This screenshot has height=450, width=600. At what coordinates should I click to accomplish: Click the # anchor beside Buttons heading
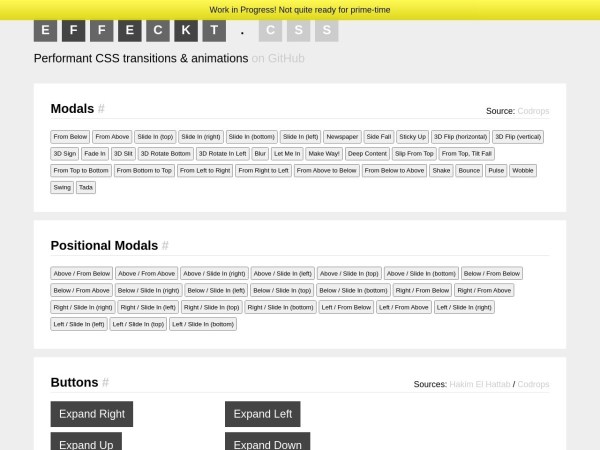(105, 382)
